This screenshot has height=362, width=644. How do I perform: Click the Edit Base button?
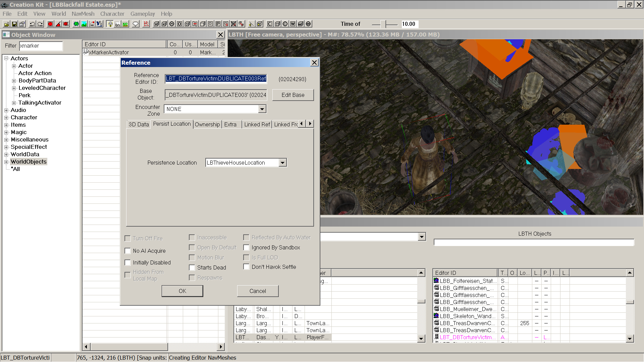pyautogui.click(x=293, y=95)
